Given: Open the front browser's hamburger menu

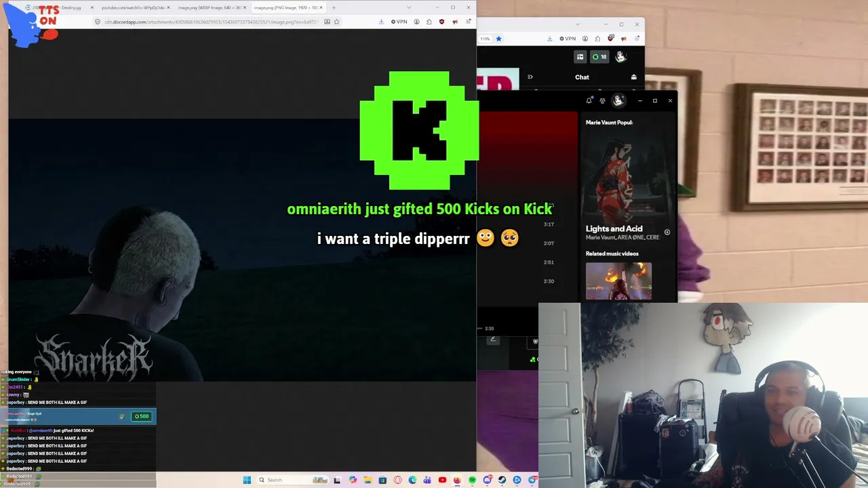Looking at the screenshot, I should pos(468,22).
